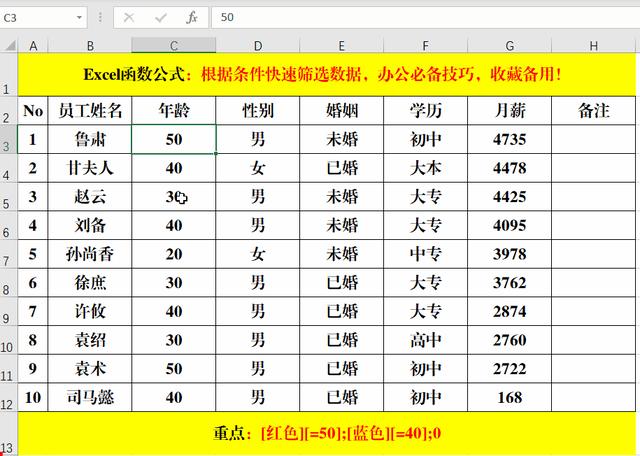Select the salary cell '3762'
The image size is (640, 456).
(x=509, y=283)
